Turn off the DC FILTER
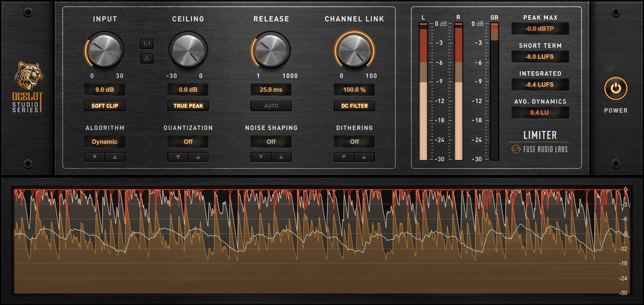This screenshot has height=305, width=644. click(x=354, y=106)
